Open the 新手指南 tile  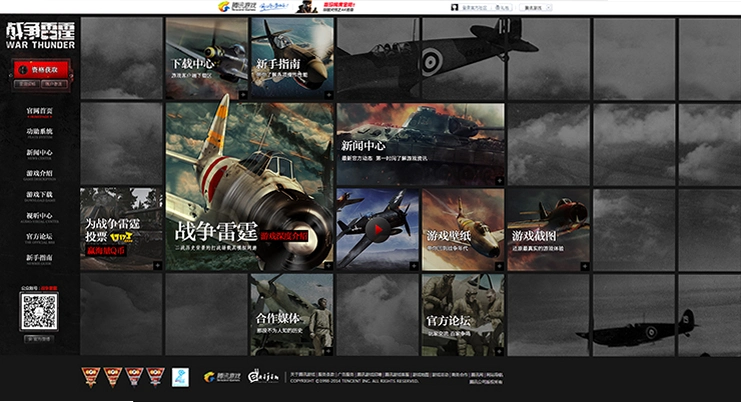[x=293, y=59]
